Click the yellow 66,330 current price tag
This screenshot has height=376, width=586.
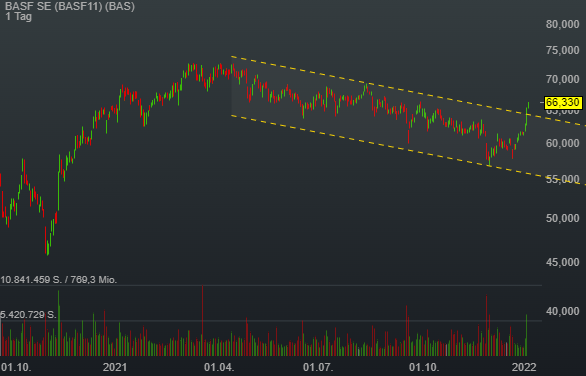click(563, 102)
